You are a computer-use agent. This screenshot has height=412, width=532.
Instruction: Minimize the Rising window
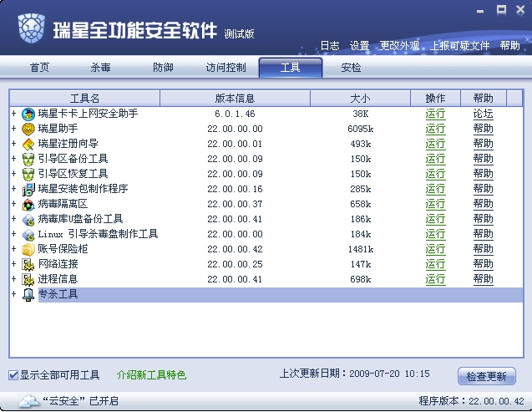click(480, 11)
